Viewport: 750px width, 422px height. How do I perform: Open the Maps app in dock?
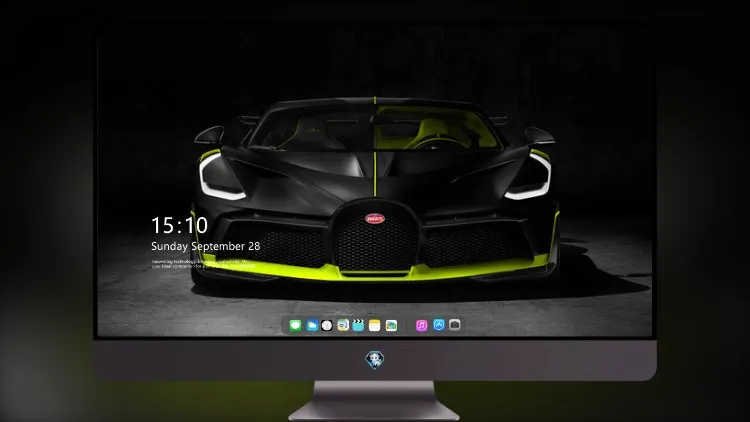click(x=343, y=325)
